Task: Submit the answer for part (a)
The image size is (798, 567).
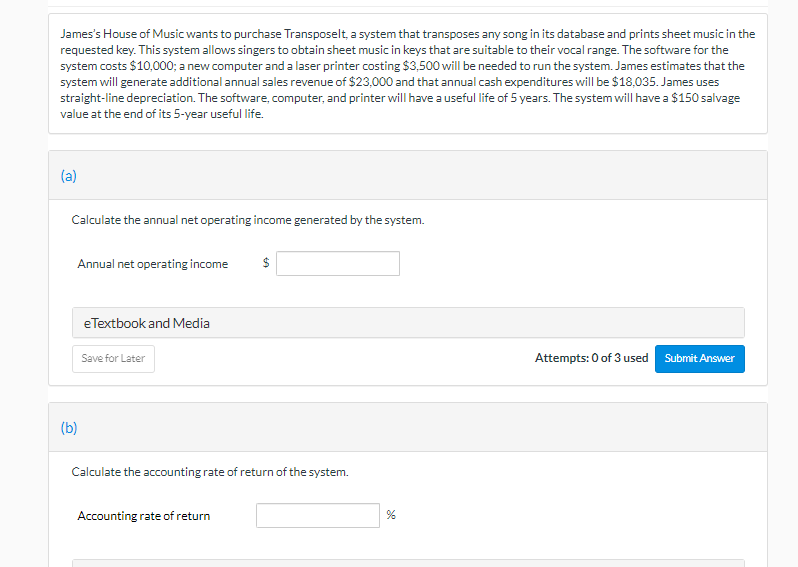Action: (x=699, y=358)
